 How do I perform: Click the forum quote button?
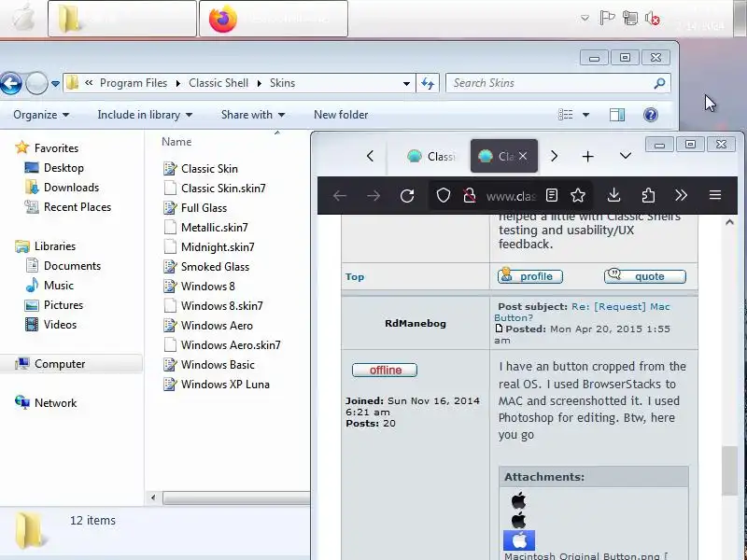[x=645, y=276]
